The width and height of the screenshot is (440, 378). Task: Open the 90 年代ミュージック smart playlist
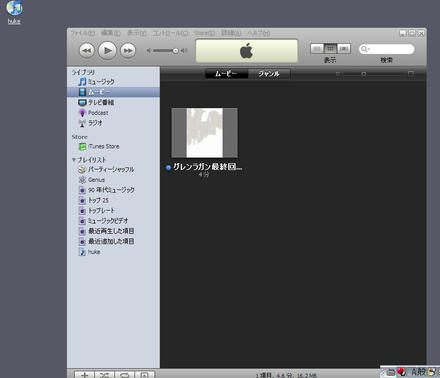[106, 190]
